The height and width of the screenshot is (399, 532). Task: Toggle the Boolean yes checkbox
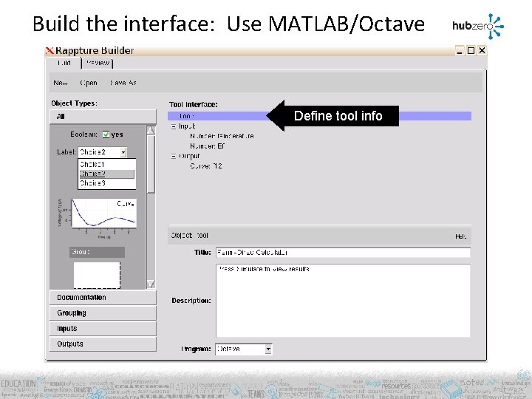(x=106, y=134)
